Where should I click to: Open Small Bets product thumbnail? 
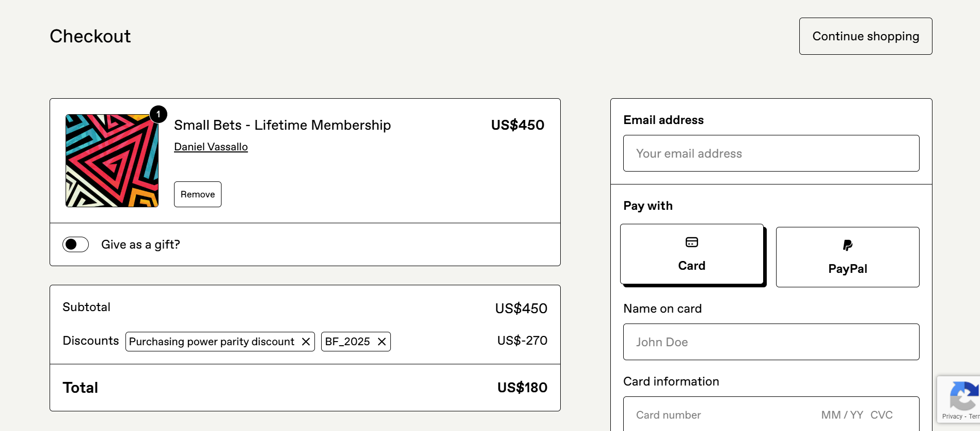tap(112, 161)
